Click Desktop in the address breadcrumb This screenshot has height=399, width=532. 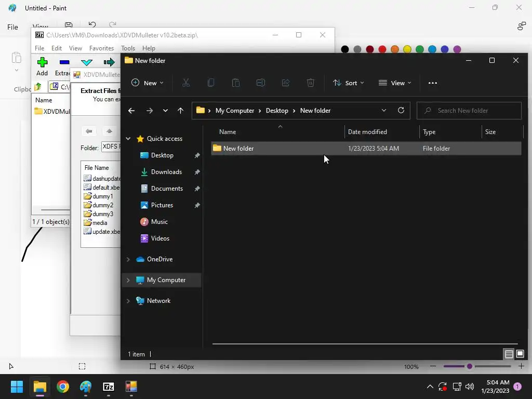[x=277, y=111]
